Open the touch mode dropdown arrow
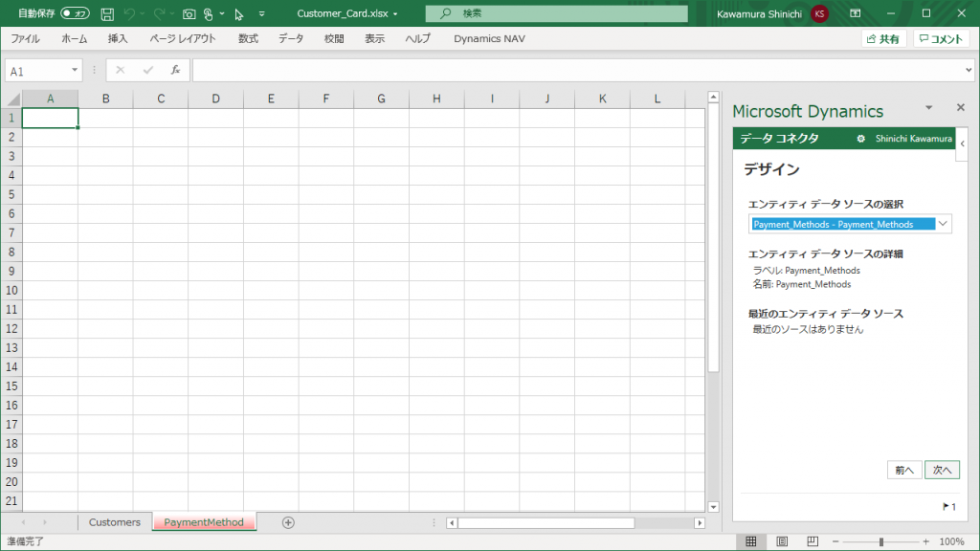This screenshot has width=980, height=551. [222, 13]
